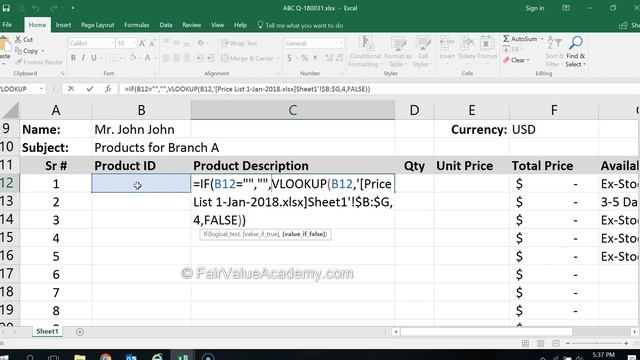Click Accounting Number Format dollar icon
640x360 pixels.
290,58
